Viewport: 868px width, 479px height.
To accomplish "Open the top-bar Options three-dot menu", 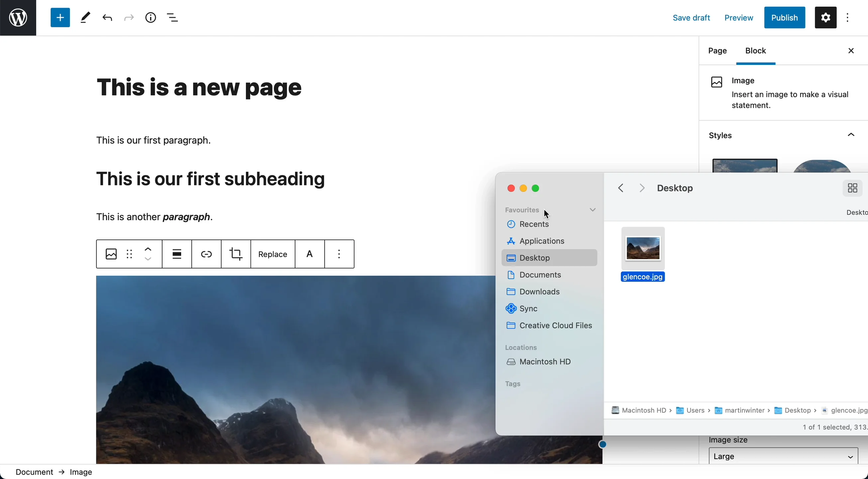I will 847,18.
